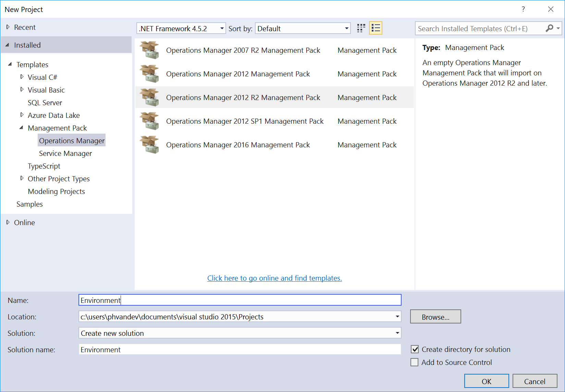Click the OK button
Viewport: 565px width, 392px height.
[x=487, y=381]
